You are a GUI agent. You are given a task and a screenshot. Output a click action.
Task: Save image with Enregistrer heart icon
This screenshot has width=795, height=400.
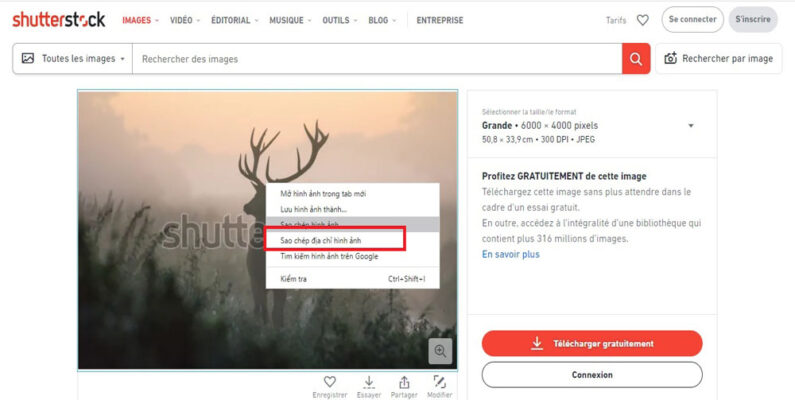(330, 382)
